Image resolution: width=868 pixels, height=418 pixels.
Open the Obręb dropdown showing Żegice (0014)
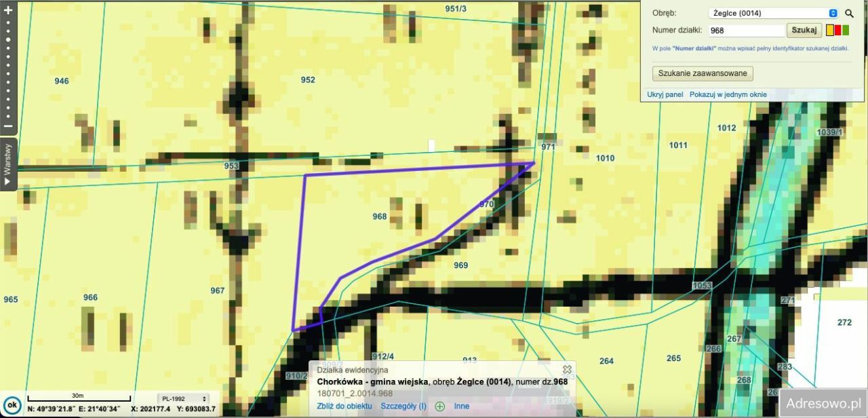coord(774,13)
